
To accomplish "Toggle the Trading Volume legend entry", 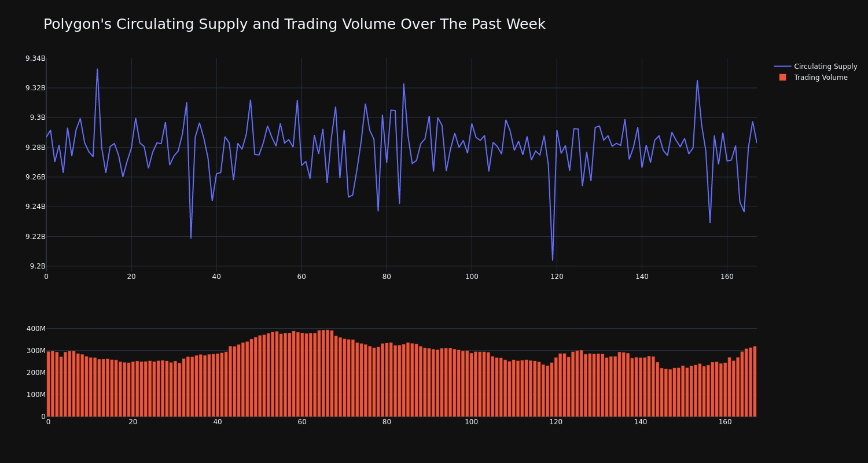I will click(815, 78).
